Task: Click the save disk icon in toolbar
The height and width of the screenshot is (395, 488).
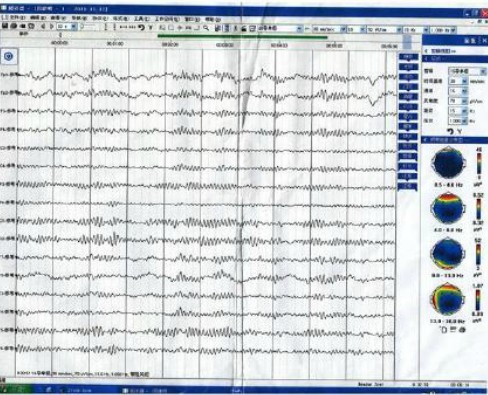Action: 5,26
